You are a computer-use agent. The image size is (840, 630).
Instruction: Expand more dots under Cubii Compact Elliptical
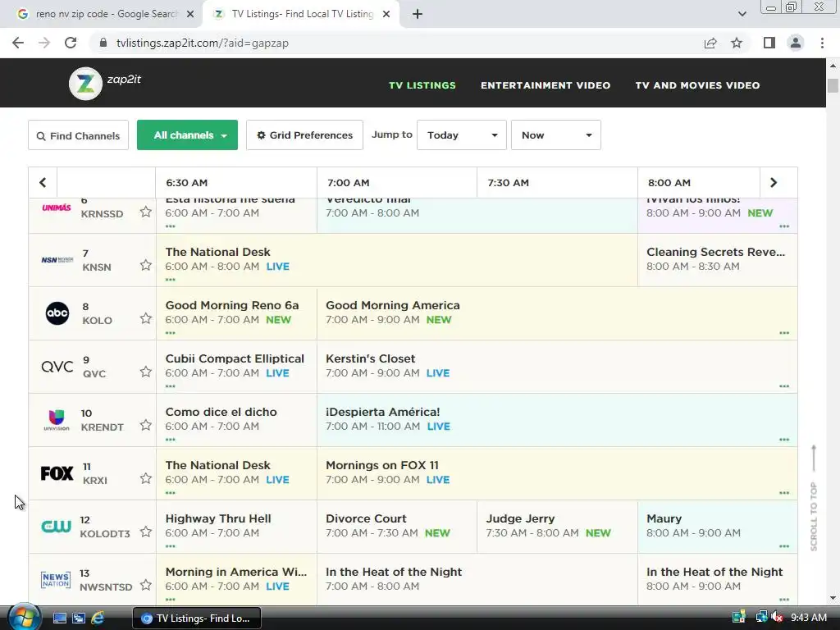coord(171,386)
